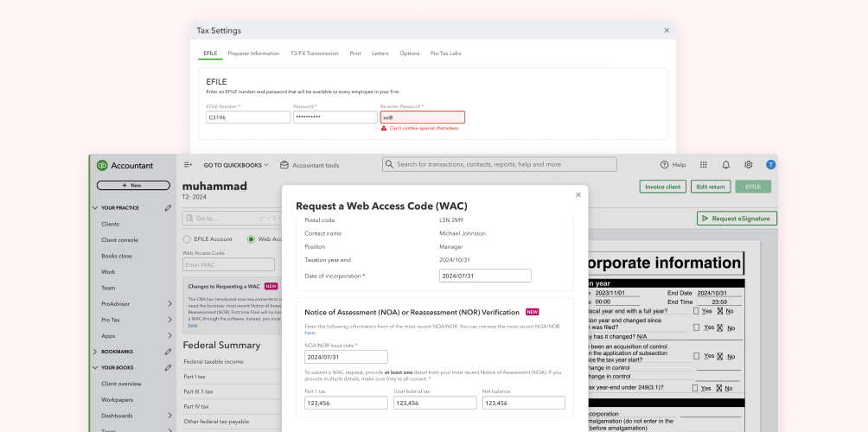Open Help with the question mark icon
The height and width of the screenshot is (432, 868).
tap(664, 164)
